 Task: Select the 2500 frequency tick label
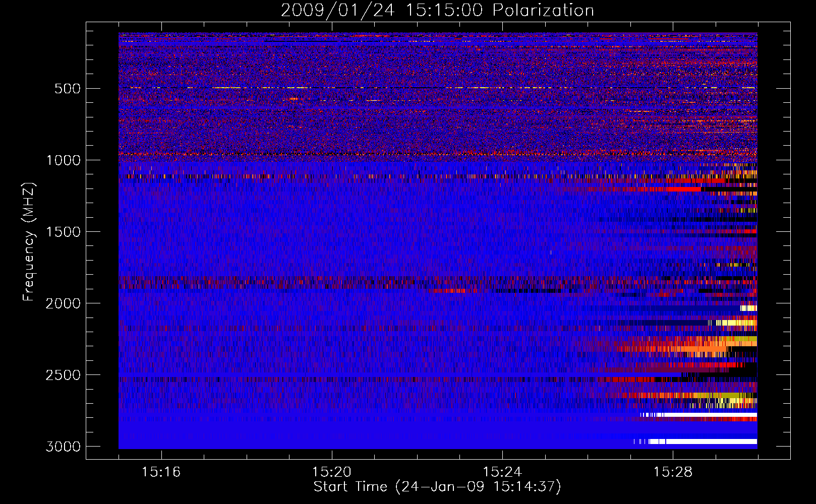tap(64, 375)
